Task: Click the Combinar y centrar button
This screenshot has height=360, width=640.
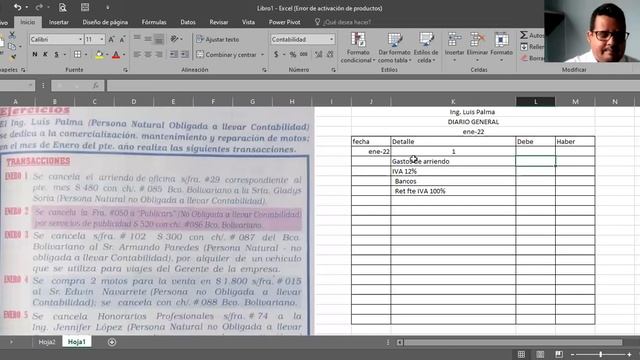Action: point(227,54)
